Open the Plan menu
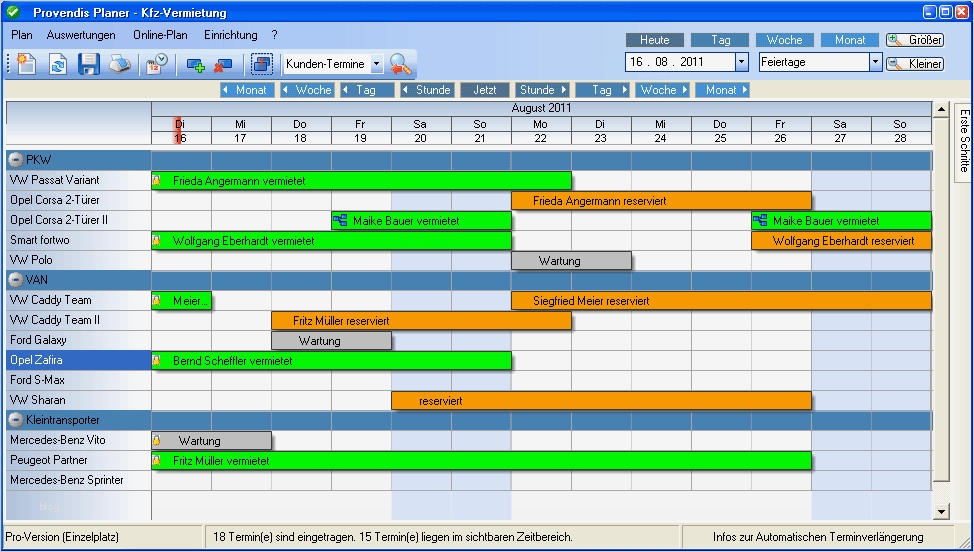The height and width of the screenshot is (552, 974). point(22,35)
